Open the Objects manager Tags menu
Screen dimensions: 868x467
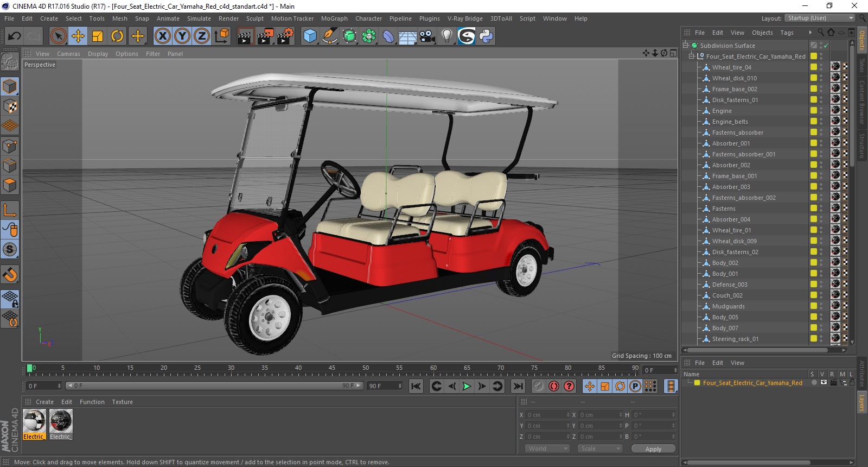coord(787,33)
